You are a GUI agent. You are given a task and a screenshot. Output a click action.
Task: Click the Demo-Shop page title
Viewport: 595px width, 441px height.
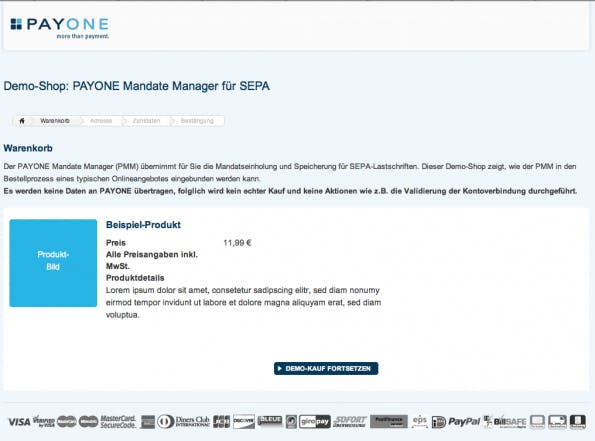(137, 86)
